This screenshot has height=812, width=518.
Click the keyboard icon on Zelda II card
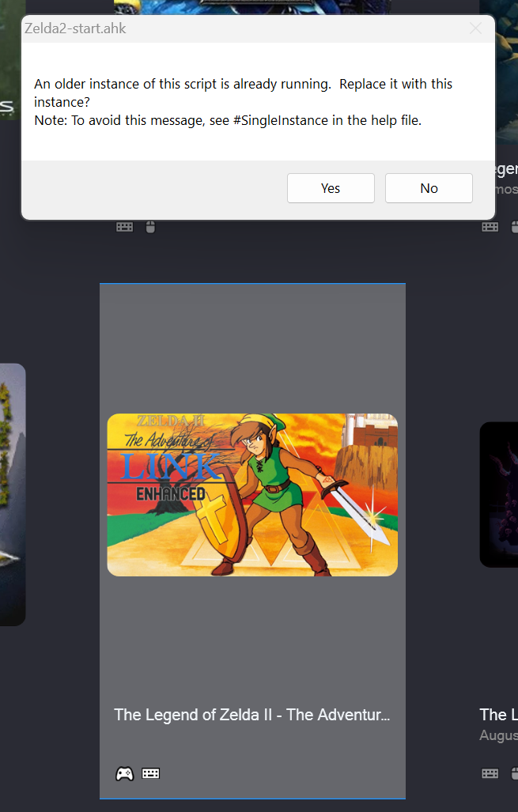[151, 773]
